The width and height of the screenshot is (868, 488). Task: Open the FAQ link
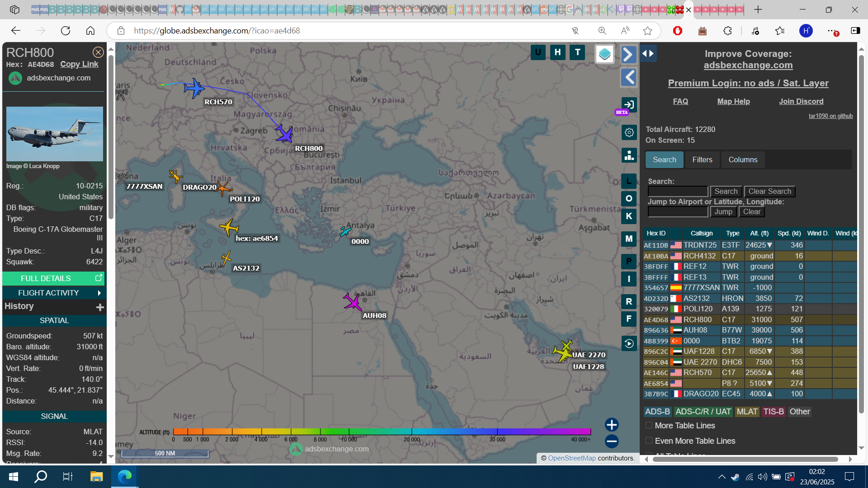point(680,101)
